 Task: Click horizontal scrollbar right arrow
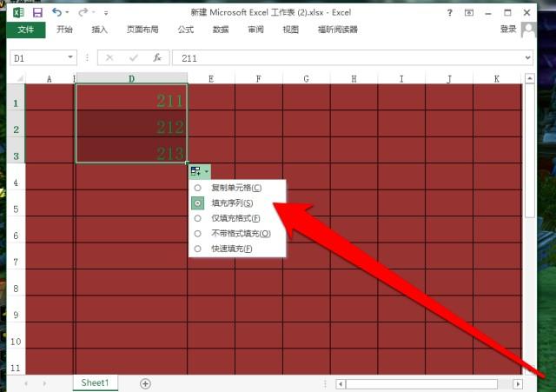[518, 384]
